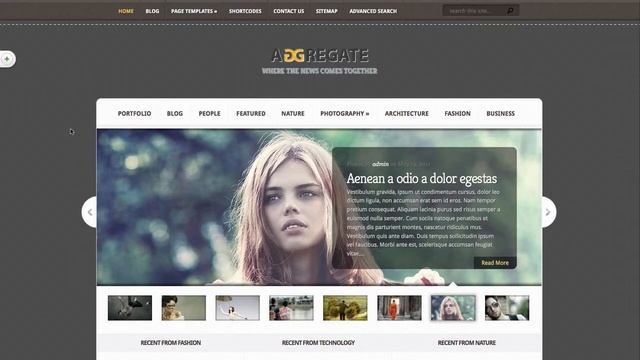This screenshot has height=360, width=640.
Task: Select the Blog category in white nav
Action: click(175, 113)
